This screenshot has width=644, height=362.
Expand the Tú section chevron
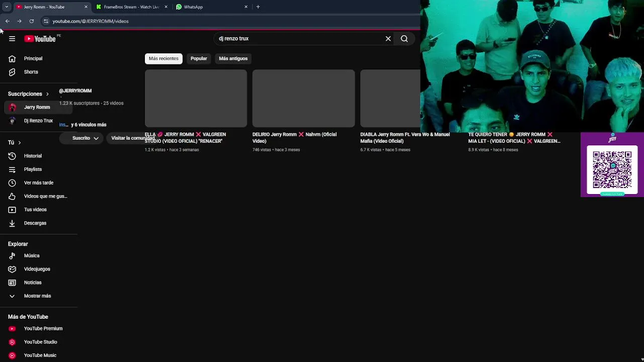point(19,143)
